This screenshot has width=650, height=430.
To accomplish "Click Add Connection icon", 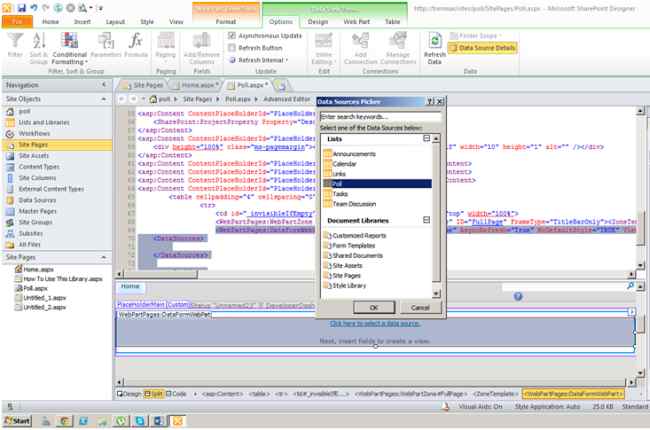I will click(x=361, y=48).
